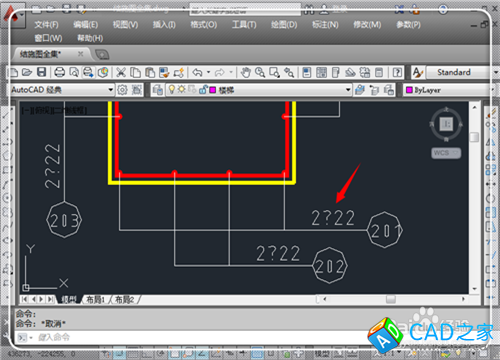This screenshot has height=360, width=500.
Task: Activate the Pan hand tool
Action: (x=245, y=72)
